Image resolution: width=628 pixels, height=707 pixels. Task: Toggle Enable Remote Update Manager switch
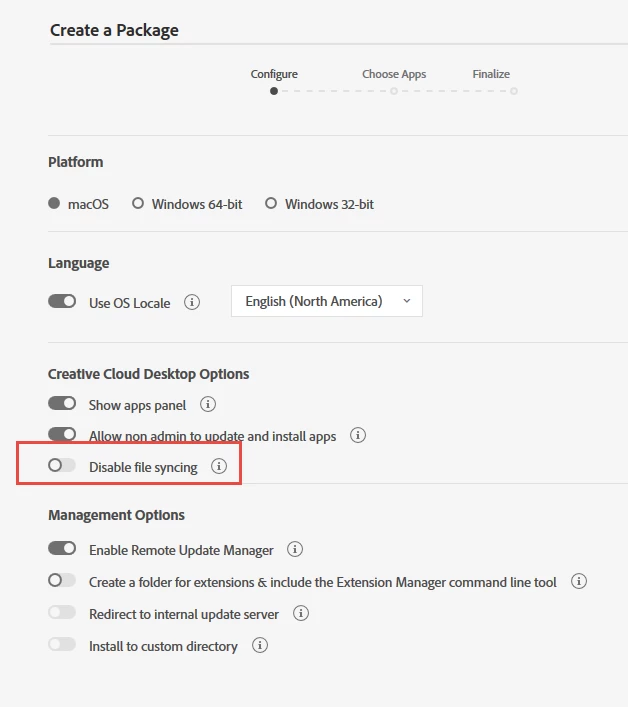coord(62,548)
